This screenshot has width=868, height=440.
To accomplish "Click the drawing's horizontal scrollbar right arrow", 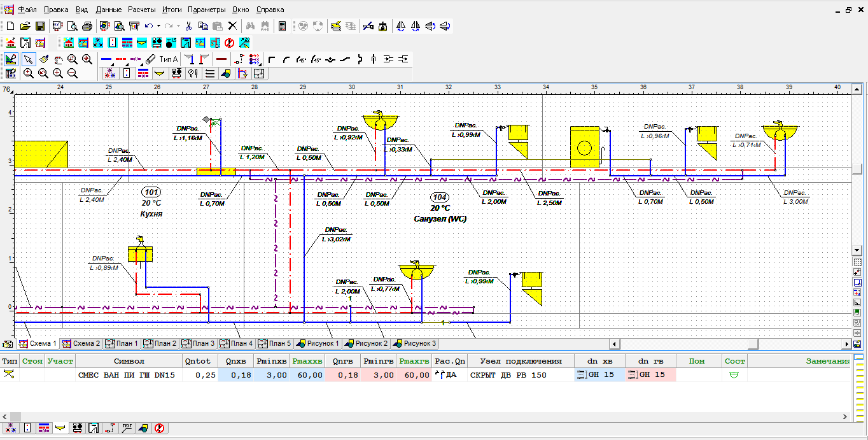I will 846,344.
